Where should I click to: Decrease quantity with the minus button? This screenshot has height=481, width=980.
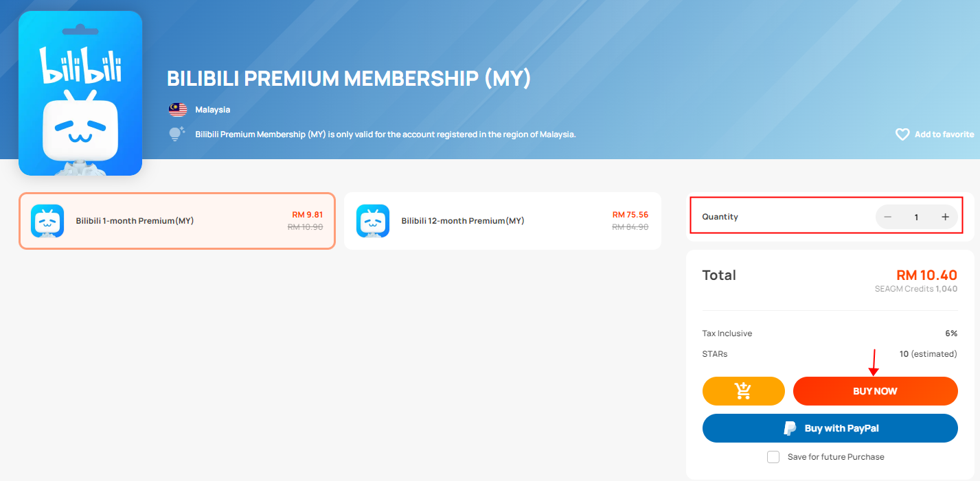[x=887, y=217]
